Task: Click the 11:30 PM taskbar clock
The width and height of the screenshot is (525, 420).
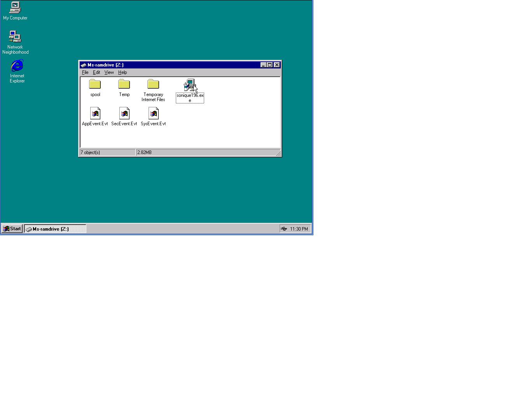Action: (x=299, y=229)
